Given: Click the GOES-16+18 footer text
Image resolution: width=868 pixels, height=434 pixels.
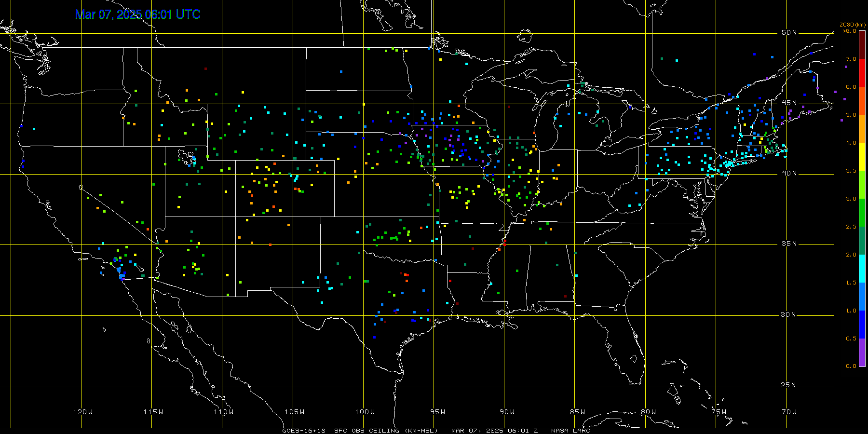Looking at the screenshot, I should tap(304, 431).
